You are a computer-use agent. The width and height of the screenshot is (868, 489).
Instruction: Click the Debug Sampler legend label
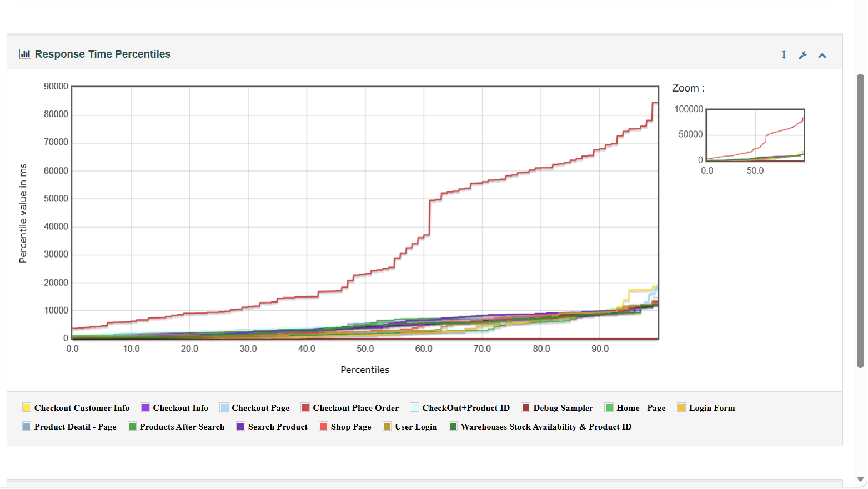(563, 408)
